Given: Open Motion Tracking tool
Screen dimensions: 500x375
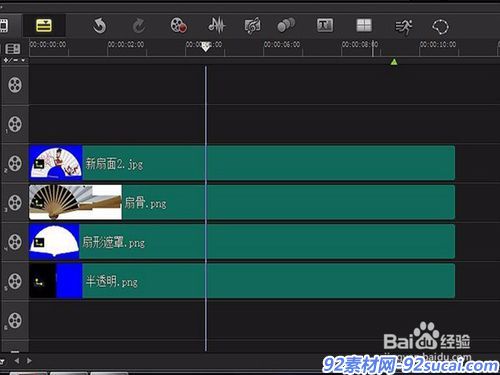Looking at the screenshot, I should point(286,25).
